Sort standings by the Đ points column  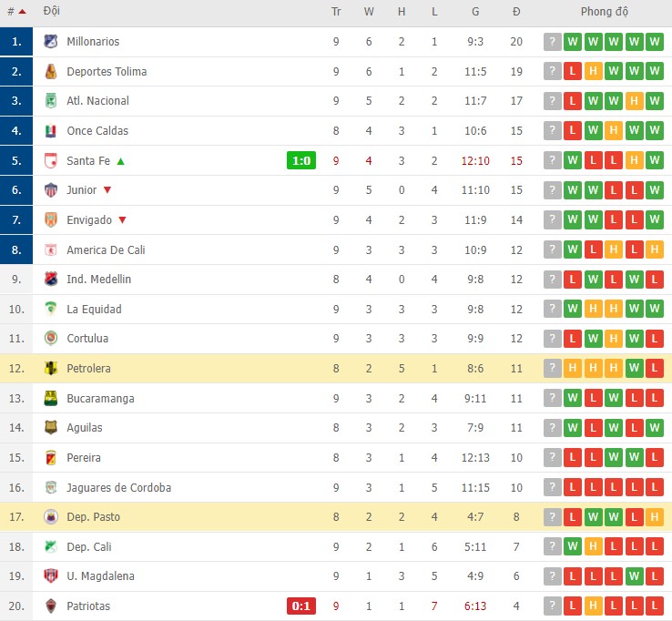[516, 12]
